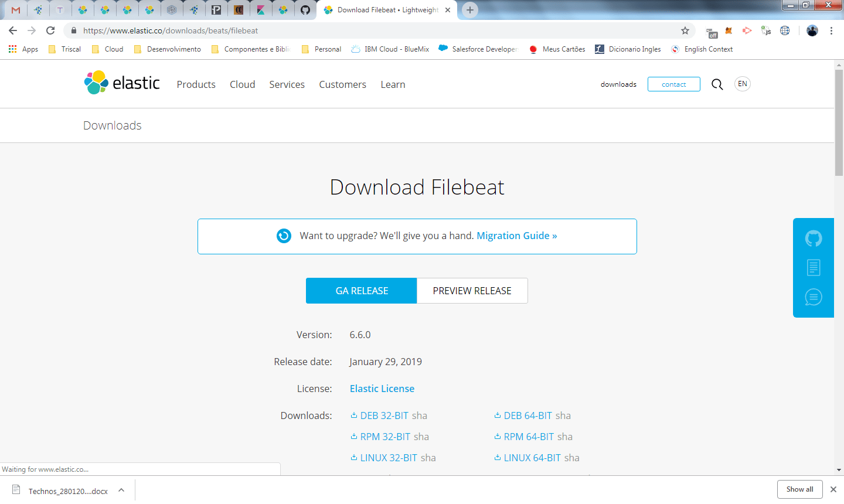Open GitHub icon in side panel

(814, 239)
